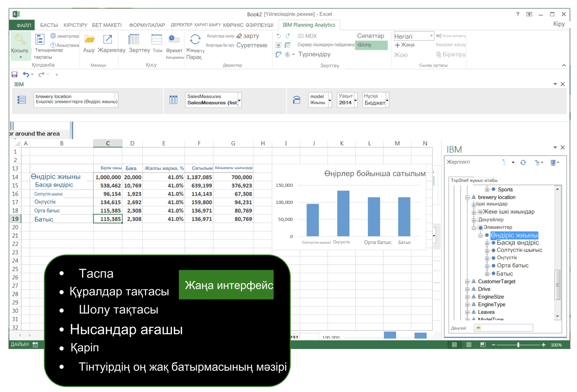
Task: Switch to the БЕТ МАКЕТІ ribbon tab
Action: point(107,25)
